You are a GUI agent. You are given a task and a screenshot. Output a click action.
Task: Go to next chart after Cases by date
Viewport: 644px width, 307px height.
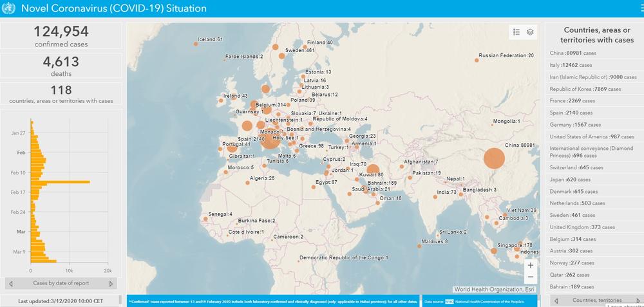(x=111, y=283)
